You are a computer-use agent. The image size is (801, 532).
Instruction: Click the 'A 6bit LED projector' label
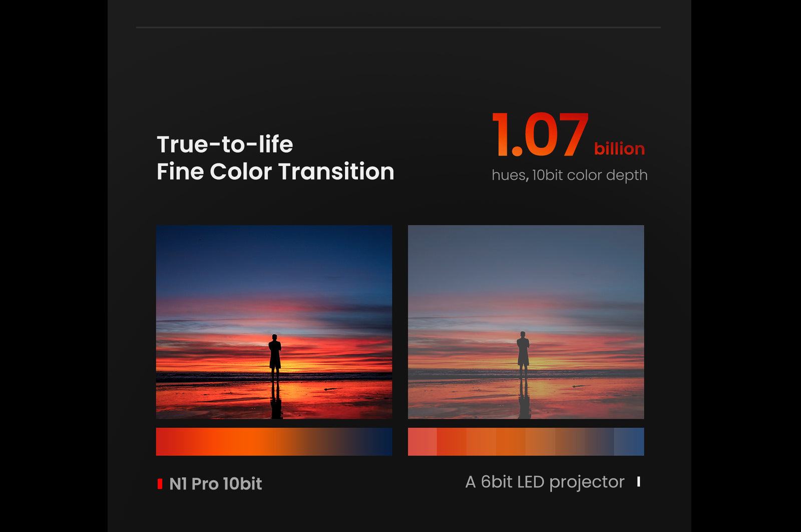pos(545,482)
